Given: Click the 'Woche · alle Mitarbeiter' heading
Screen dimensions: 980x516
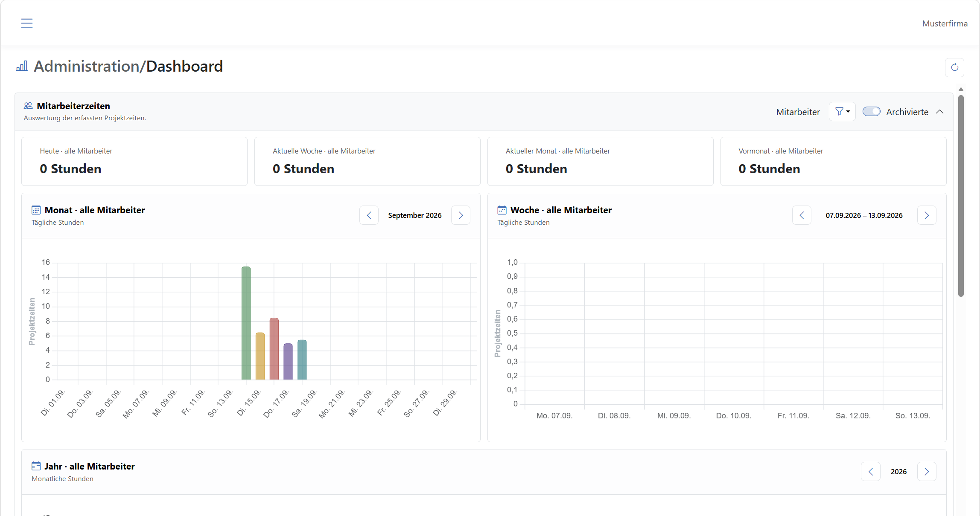Looking at the screenshot, I should pos(561,210).
